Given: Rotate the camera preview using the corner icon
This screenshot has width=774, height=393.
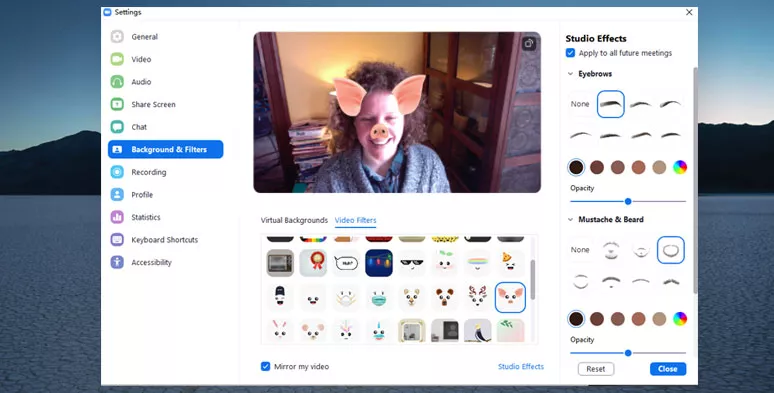Looking at the screenshot, I should tap(529, 43).
